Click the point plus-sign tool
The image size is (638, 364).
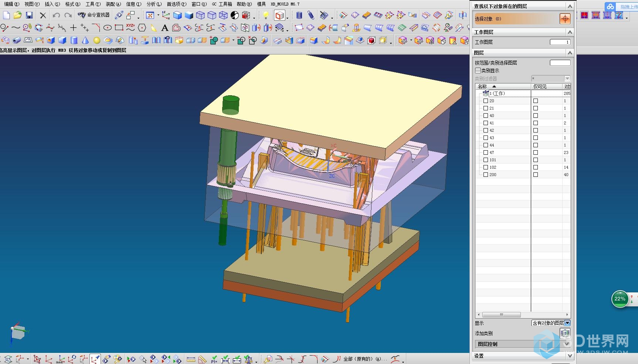point(73,28)
